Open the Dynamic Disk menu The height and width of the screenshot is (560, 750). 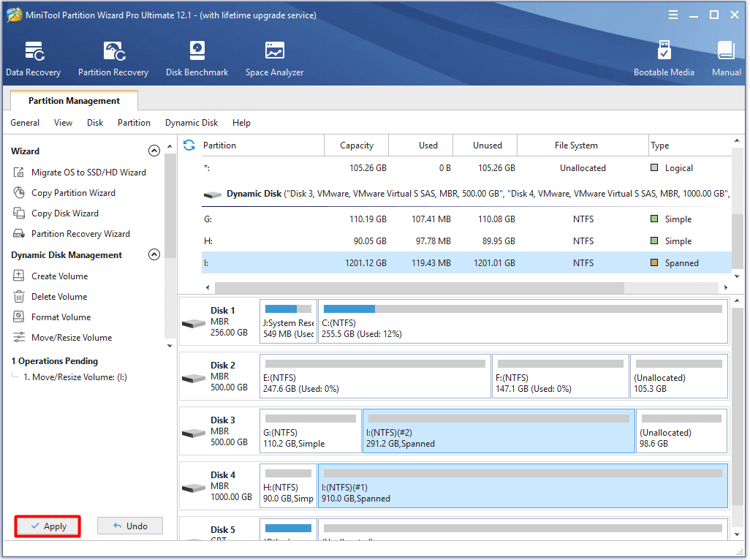pos(192,123)
